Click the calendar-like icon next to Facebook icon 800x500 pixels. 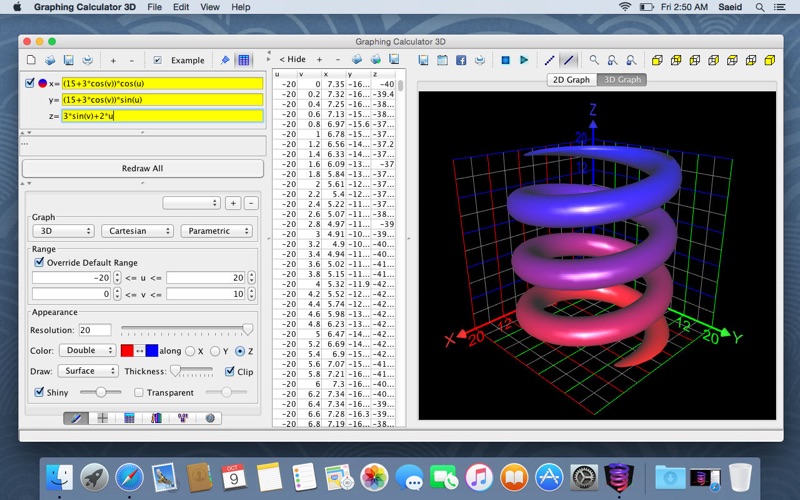click(x=442, y=60)
